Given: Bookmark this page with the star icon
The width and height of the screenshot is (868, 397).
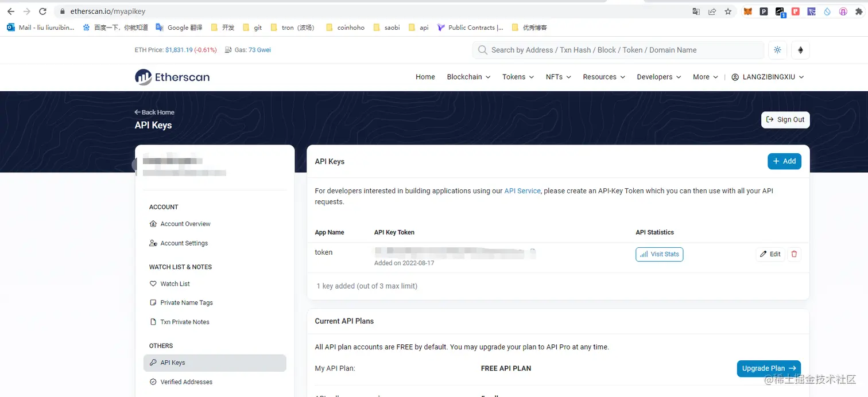Looking at the screenshot, I should [728, 11].
